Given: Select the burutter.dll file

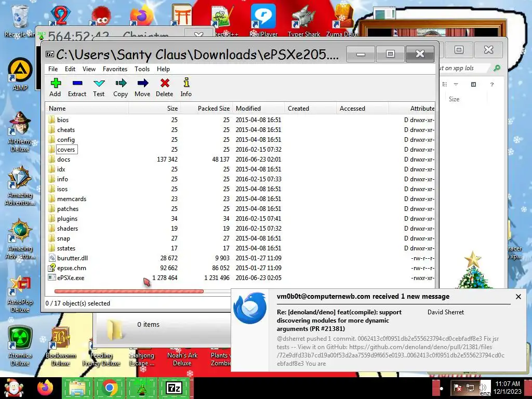Looking at the screenshot, I should 72,258.
